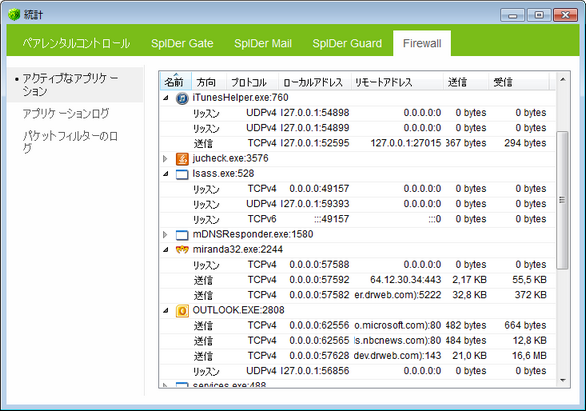Click the 55,5 KB received value

tap(529, 280)
